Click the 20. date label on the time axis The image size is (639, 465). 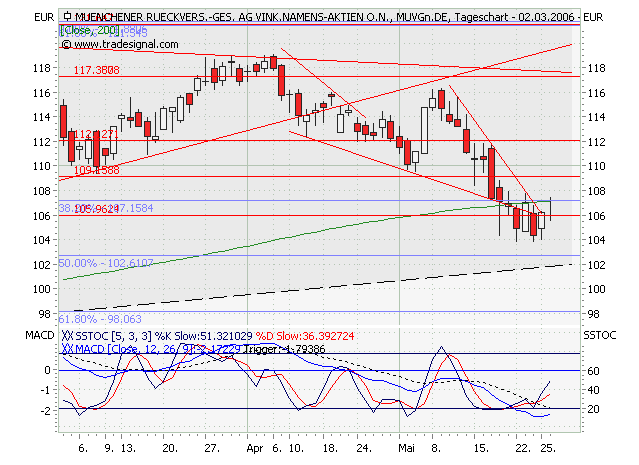click(170, 448)
